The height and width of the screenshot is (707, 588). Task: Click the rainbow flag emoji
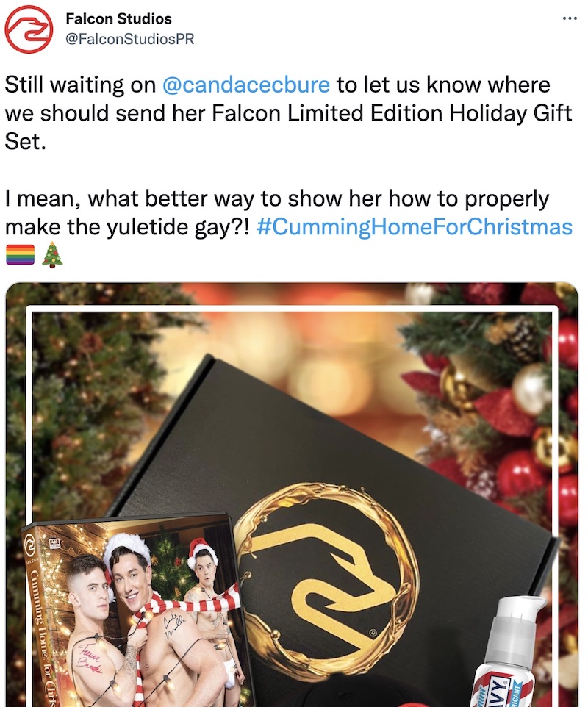point(21,254)
